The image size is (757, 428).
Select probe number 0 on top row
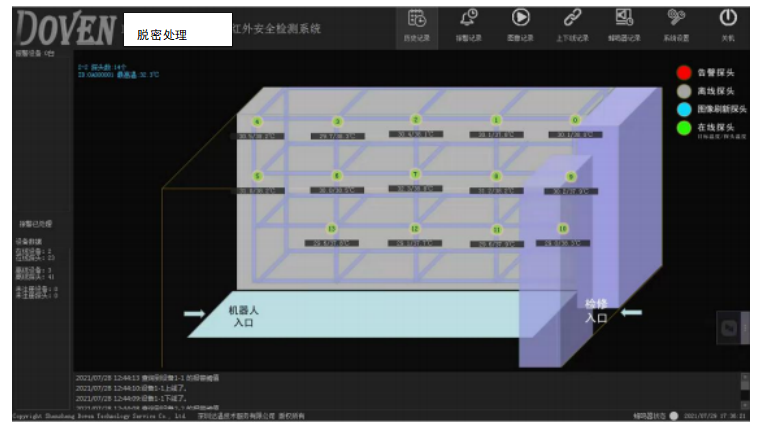[x=575, y=120]
